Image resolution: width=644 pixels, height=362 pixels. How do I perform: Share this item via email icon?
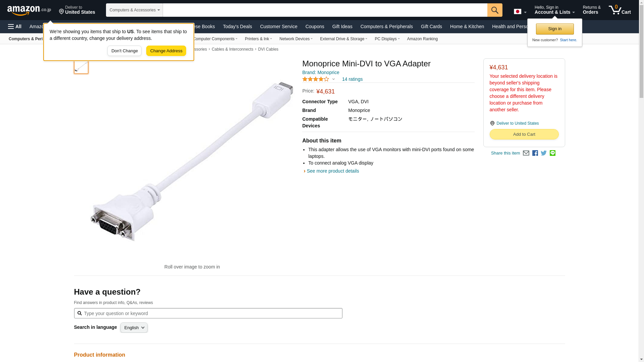(x=526, y=153)
